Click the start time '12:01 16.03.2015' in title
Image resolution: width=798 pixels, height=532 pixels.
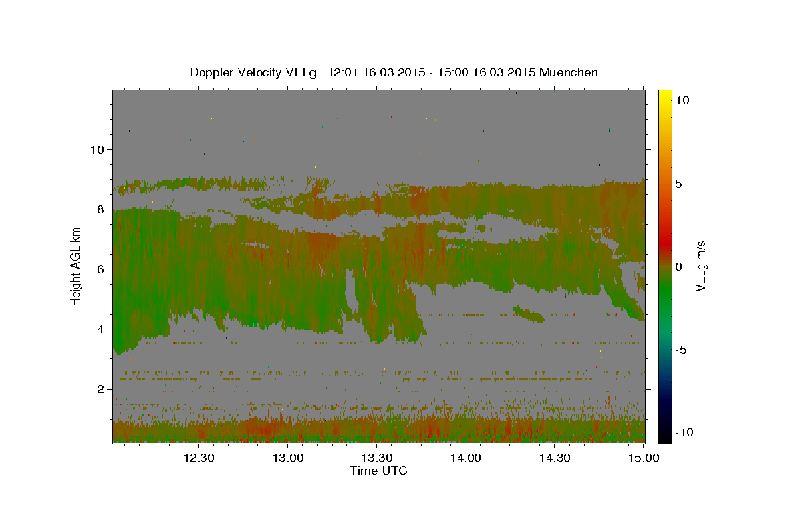click(376, 72)
